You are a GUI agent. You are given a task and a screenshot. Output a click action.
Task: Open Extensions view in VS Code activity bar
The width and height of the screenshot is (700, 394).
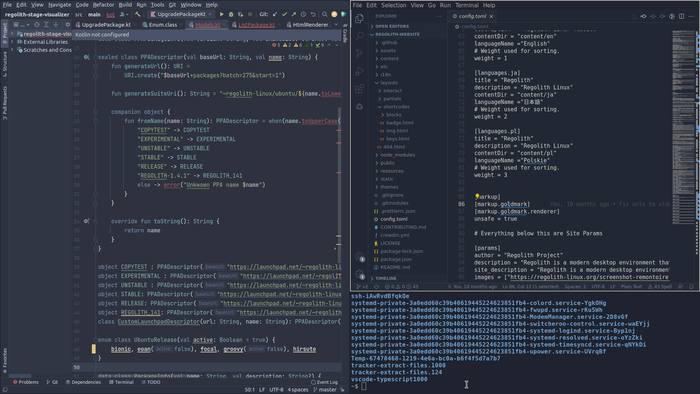359,89
